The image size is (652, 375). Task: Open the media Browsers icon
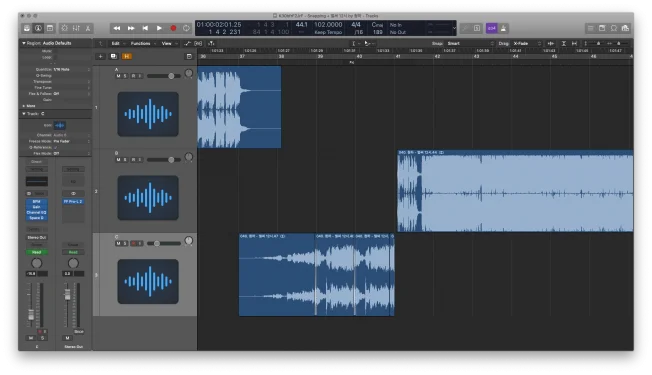(x=625, y=28)
